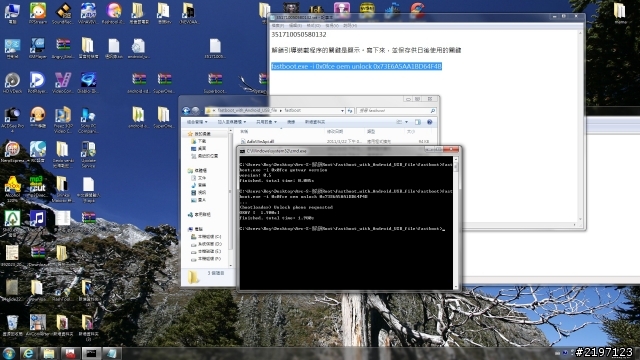Image resolution: width=640 pixels, height=360 pixels.
Task: Open the Angry_Bird rar archive icon
Action: [62, 48]
